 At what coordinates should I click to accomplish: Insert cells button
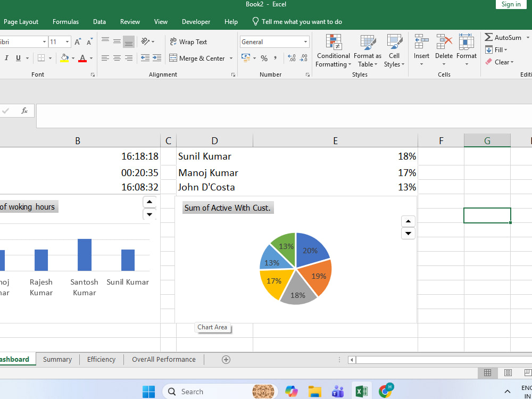[421, 51]
